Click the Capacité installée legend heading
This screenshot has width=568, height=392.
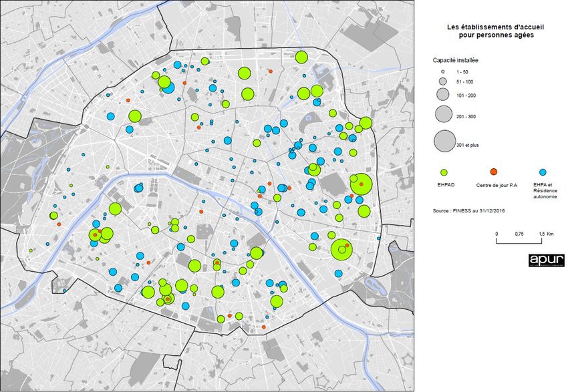point(455,60)
